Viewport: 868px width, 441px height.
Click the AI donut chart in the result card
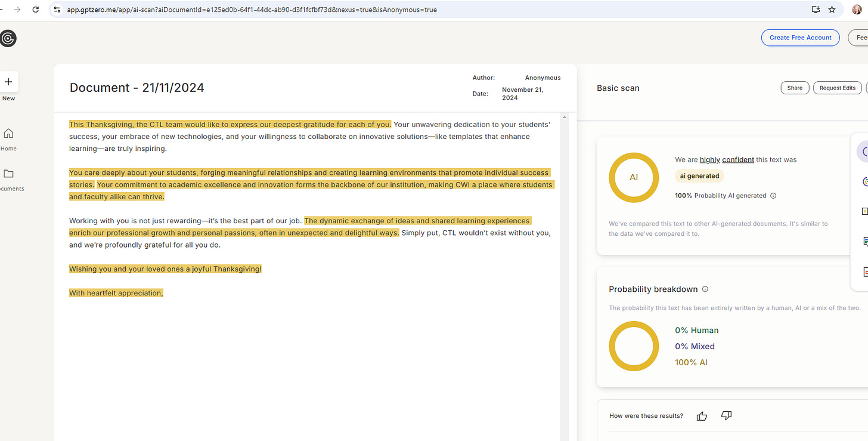pyautogui.click(x=634, y=178)
